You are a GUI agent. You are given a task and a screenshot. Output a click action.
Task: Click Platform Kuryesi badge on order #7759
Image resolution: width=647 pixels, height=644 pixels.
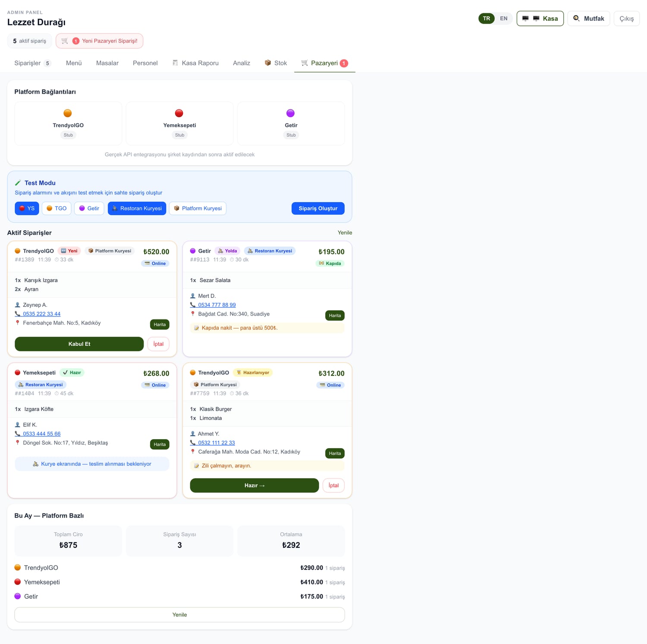tap(215, 385)
